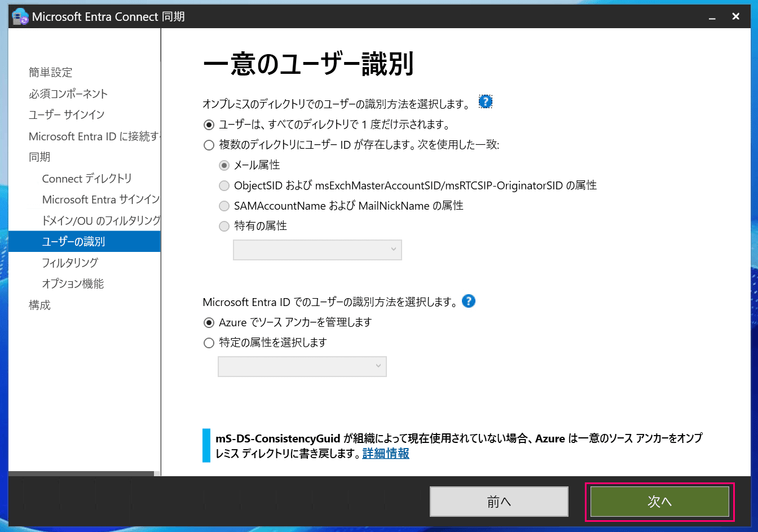Open Microsoft Entra サインイン step
Screen dimensions: 758x532
coord(101,200)
